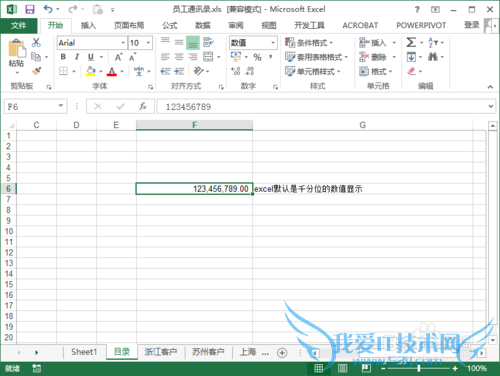Open the font size dropdown showing 10

[148, 43]
